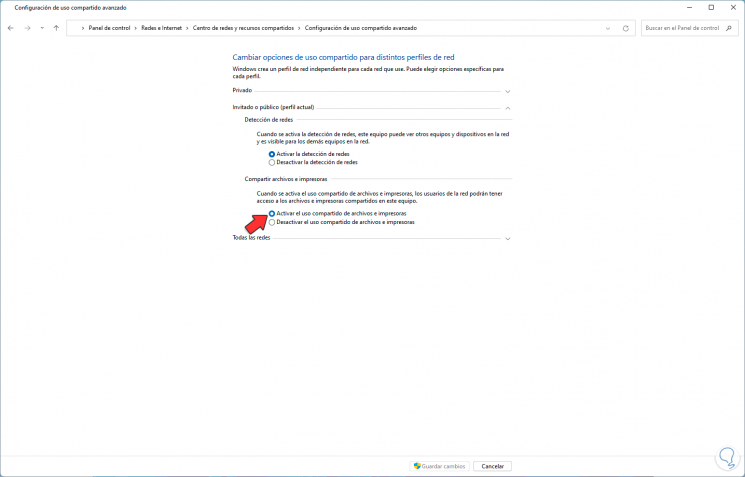
Task: Close the advanced sharing window
Action: pos(733,8)
